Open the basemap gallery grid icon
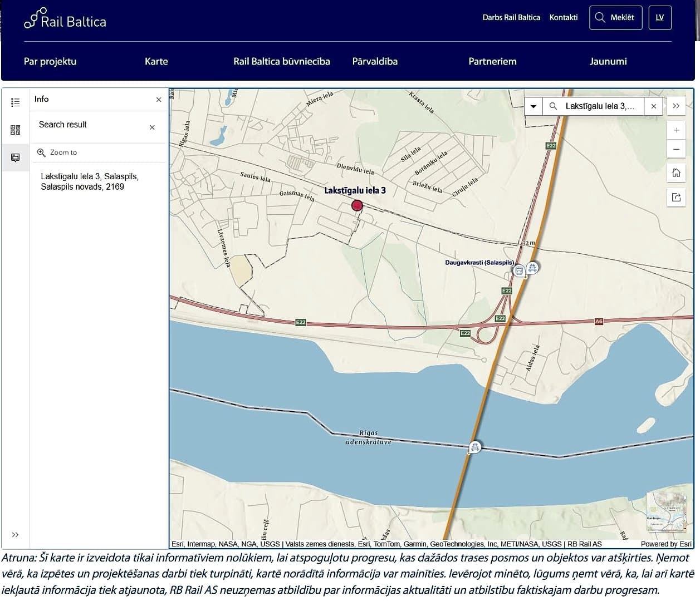The width and height of the screenshot is (700, 601). pyautogui.click(x=16, y=130)
